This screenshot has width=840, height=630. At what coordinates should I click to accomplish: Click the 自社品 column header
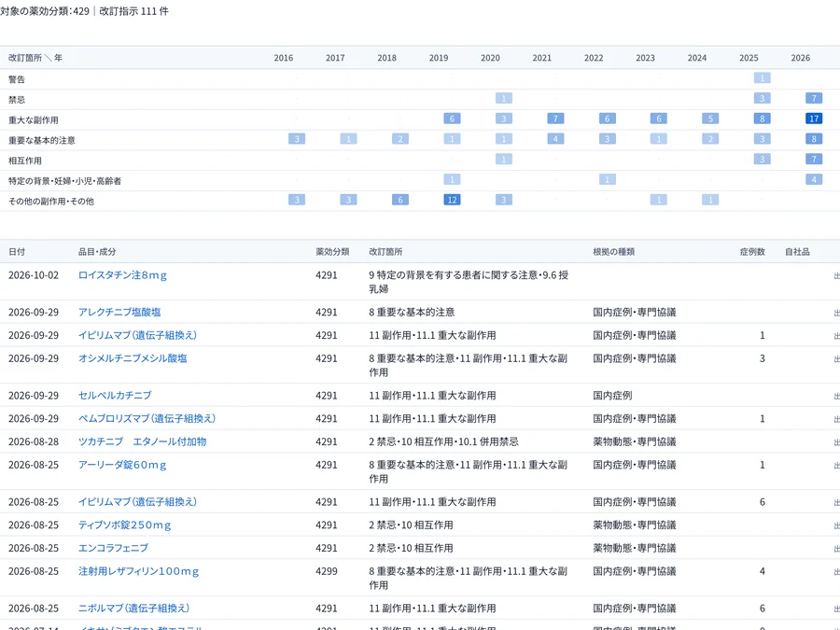point(797,252)
